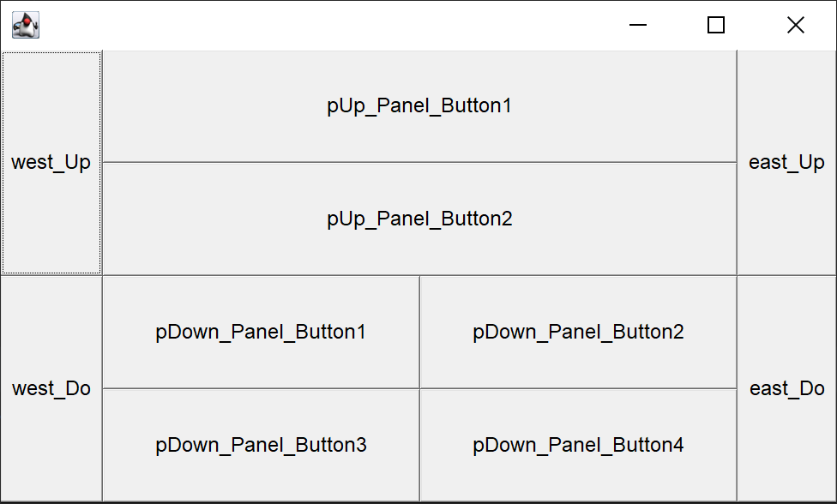Screen dimensions: 837x504
Task: Minimize the Java window
Action: [x=637, y=26]
